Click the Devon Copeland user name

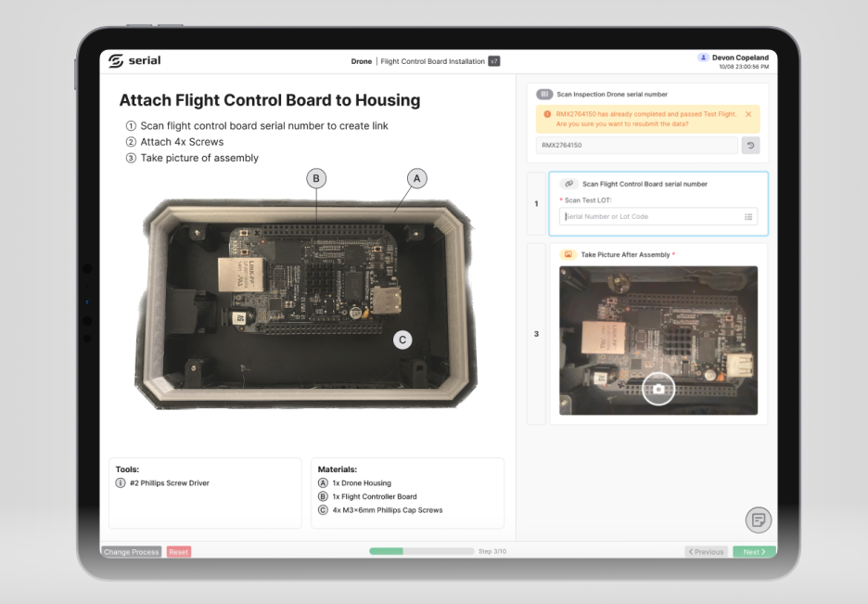(740, 58)
